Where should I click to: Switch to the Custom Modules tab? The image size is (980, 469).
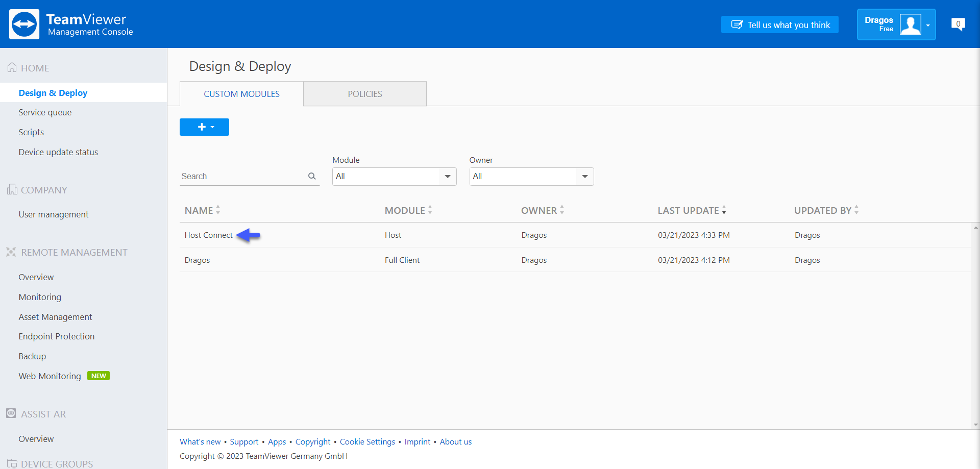click(241, 94)
